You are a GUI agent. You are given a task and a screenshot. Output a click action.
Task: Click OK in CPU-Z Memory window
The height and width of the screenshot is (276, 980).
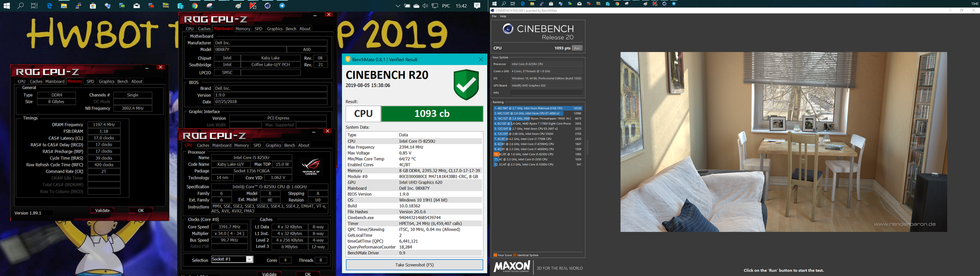click(141, 211)
